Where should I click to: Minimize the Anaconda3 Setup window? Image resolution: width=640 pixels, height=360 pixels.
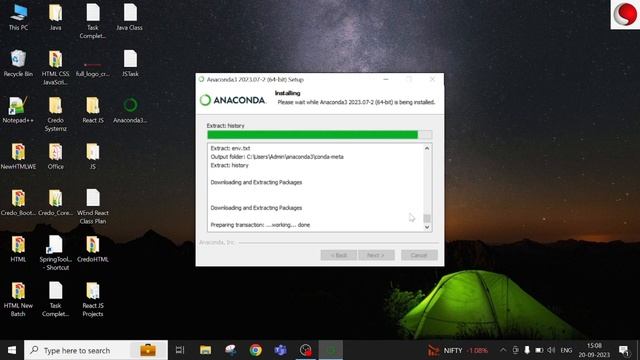(386, 79)
